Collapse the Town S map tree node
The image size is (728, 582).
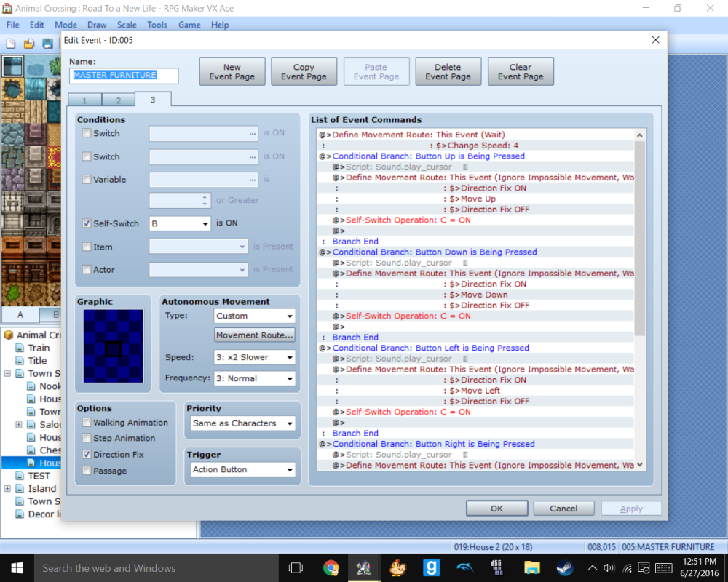coord(7,374)
